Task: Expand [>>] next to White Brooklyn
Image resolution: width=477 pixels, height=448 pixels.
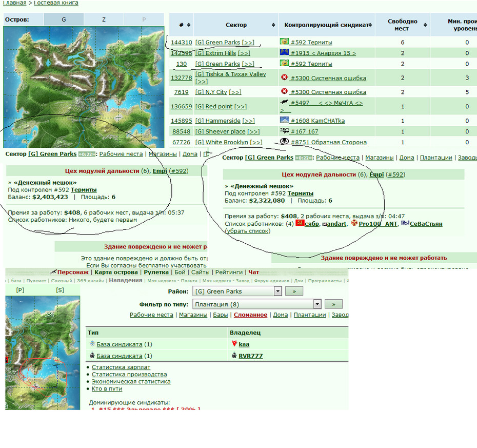Action: (x=256, y=142)
